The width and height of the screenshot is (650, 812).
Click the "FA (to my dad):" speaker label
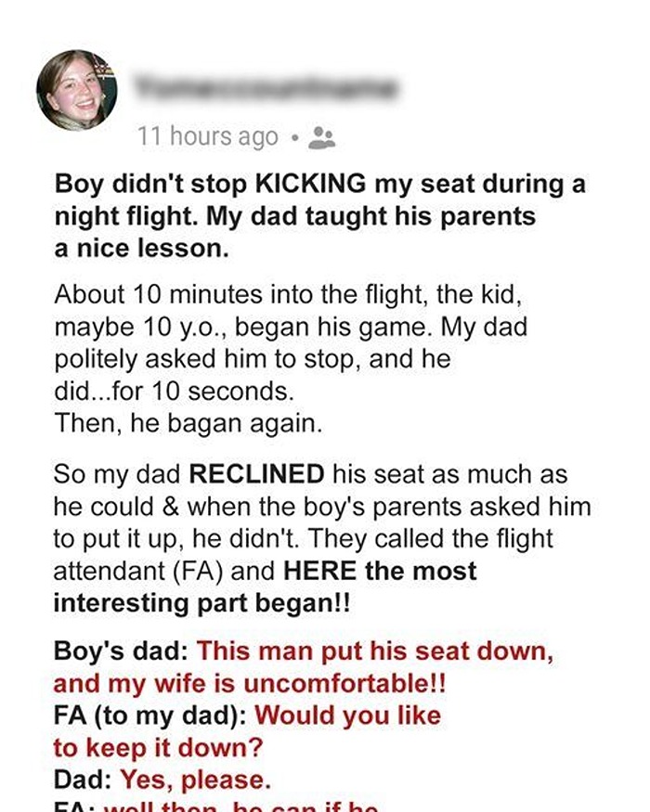click(x=149, y=715)
